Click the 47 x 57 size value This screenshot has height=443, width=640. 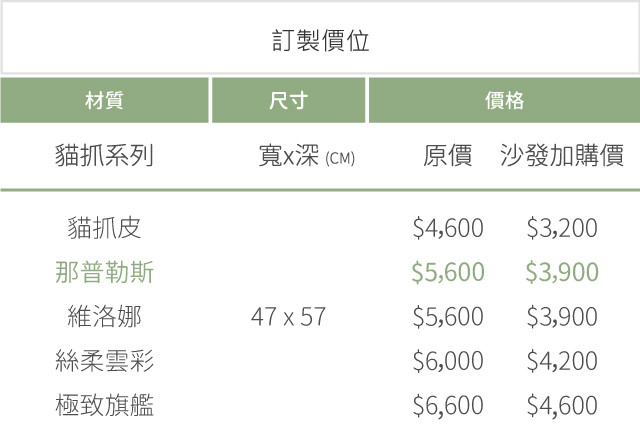(x=289, y=317)
